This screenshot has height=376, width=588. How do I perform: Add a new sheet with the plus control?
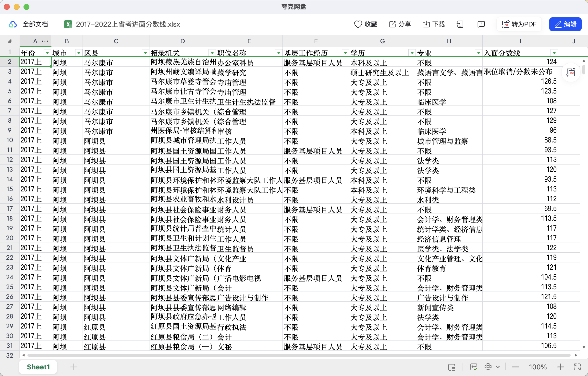[x=73, y=367]
